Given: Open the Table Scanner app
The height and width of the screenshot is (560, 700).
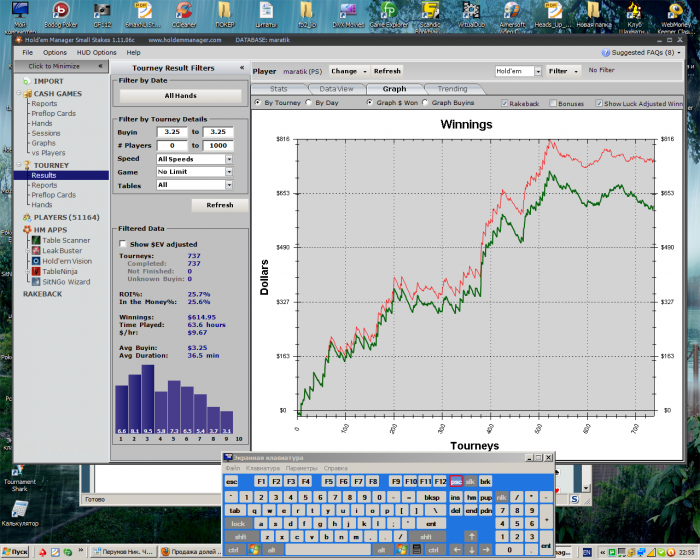Looking at the screenshot, I should [x=64, y=240].
